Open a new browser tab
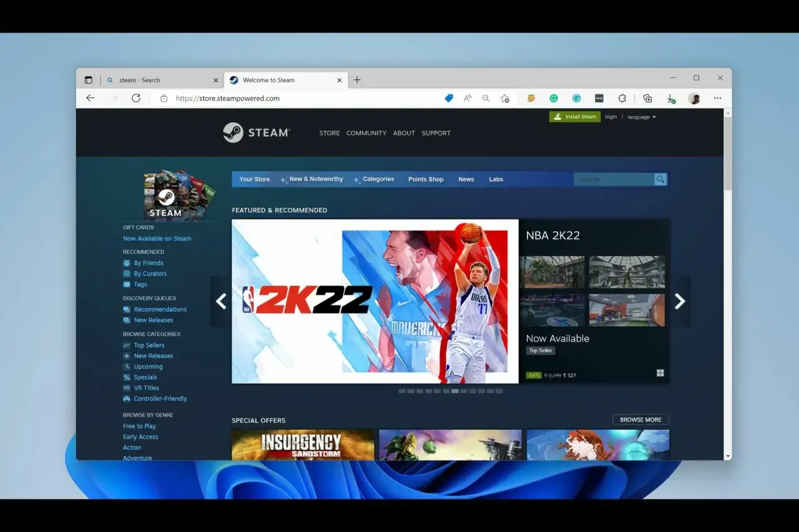 (357, 80)
